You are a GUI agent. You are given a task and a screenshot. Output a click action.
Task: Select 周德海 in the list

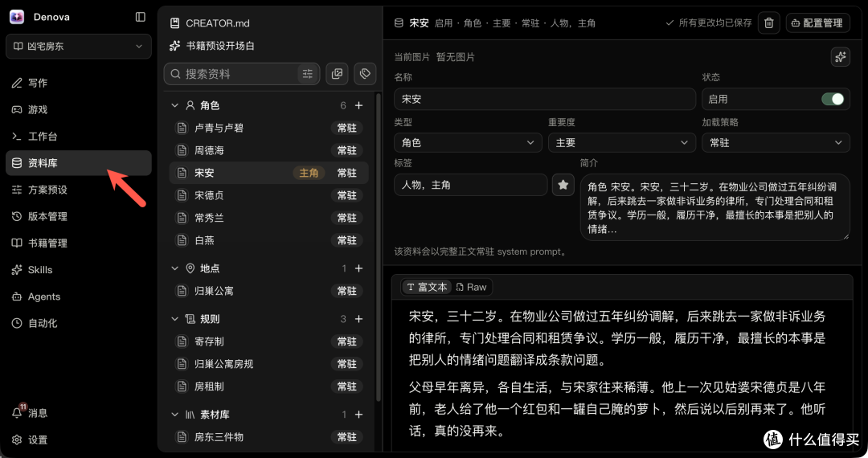point(268,150)
